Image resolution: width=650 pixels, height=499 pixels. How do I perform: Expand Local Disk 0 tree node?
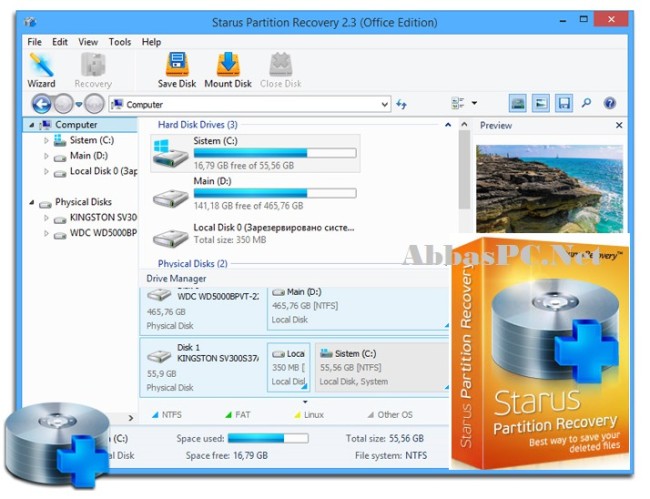click(x=46, y=172)
